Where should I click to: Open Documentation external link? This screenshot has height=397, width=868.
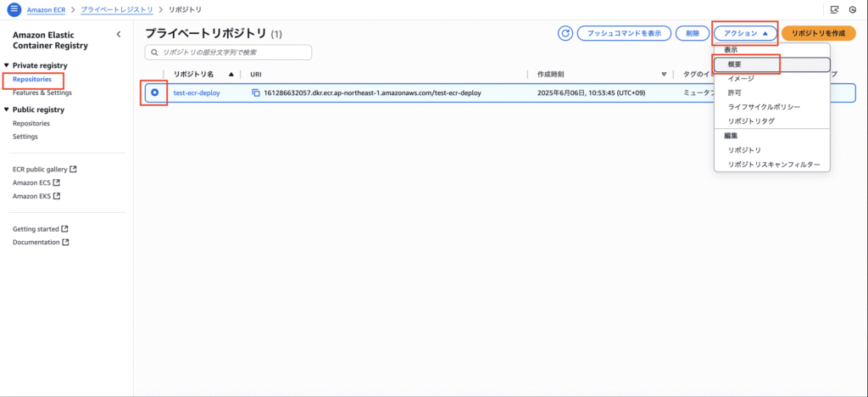coord(41,242)
